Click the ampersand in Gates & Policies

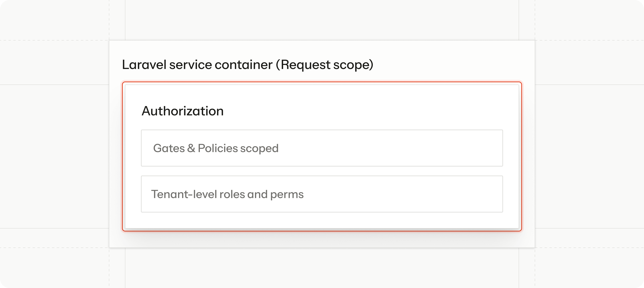[191, 148]
